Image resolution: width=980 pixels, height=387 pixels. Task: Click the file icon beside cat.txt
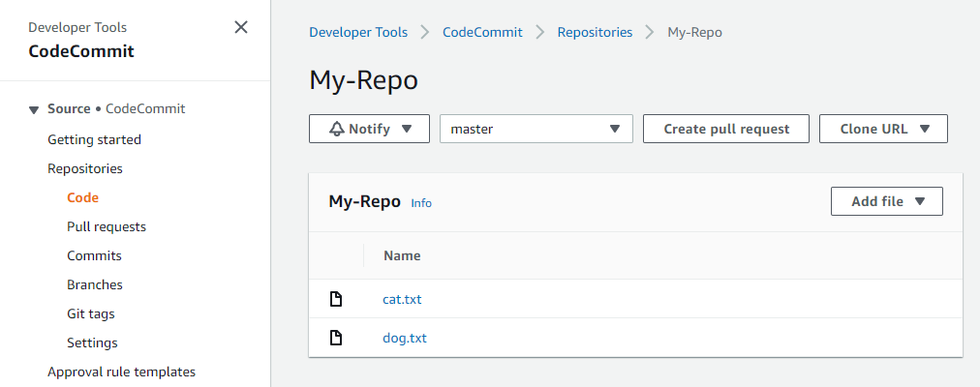[336, 299]
